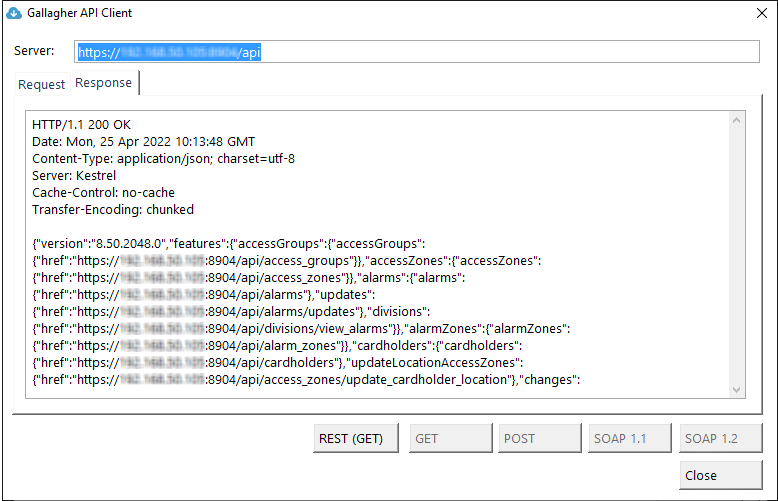
Task: Click the SOAP 1.2 button
Action: point(720,438)
